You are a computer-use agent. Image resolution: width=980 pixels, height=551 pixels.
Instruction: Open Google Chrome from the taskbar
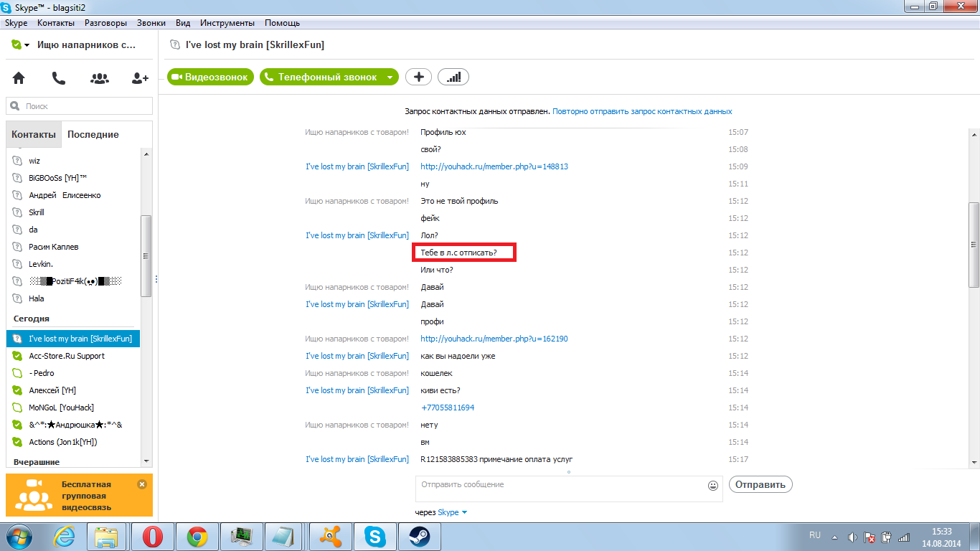click(x=197, y=536)
